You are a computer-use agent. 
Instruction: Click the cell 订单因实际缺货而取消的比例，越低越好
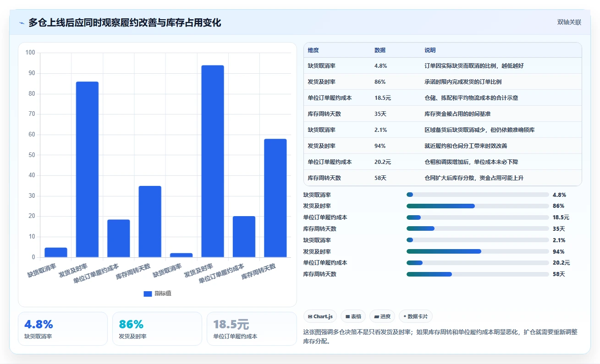474,66
